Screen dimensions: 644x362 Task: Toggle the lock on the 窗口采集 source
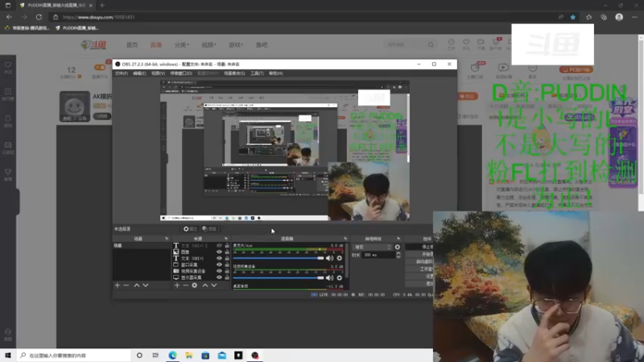(x=227, y=265)
